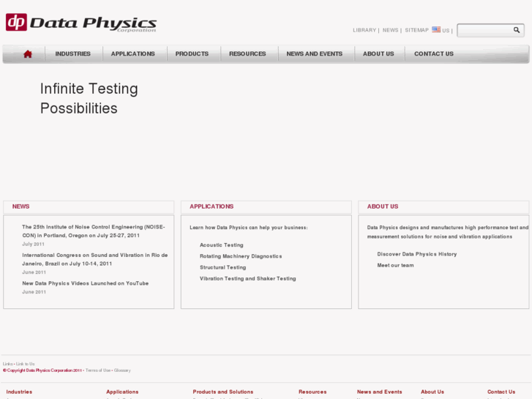Click the Data Physics logo
The image size is (532, 399).
tap(81, 23)
